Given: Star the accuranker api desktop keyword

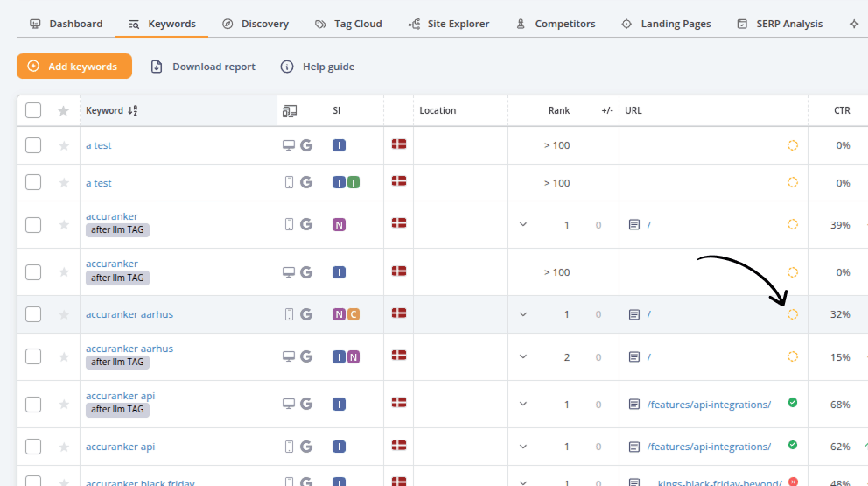Looking at the screenshot, I should 64,404.
